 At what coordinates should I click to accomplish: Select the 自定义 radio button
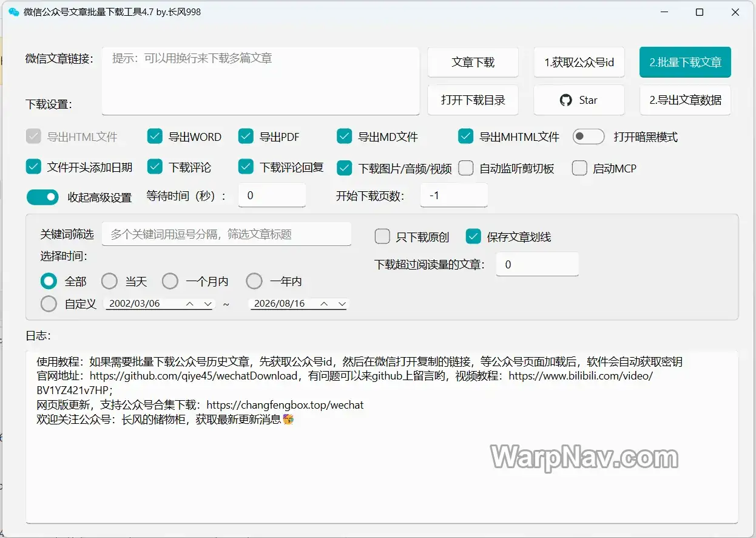point(49,304)
